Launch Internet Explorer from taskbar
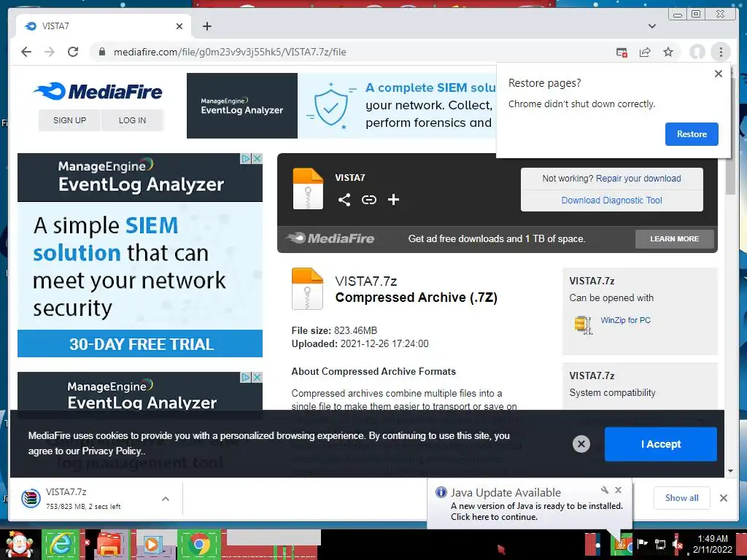 click(x=61, y=544)
